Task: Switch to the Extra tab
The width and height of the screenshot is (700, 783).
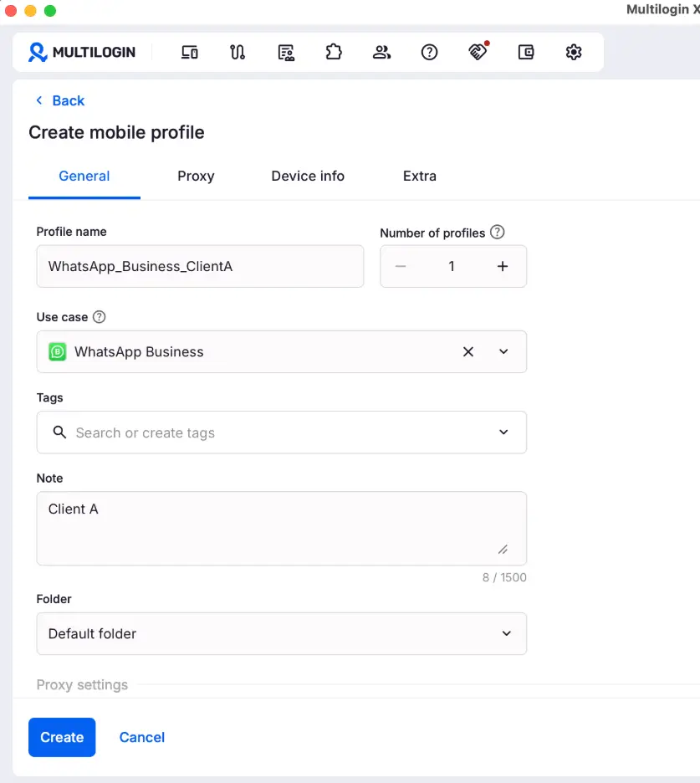Action: click(x=419, y=177)
